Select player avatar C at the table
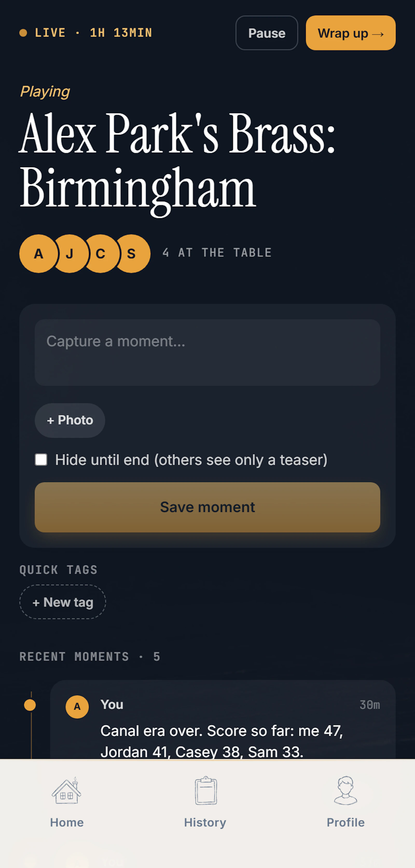 click(x=100, y=253)
